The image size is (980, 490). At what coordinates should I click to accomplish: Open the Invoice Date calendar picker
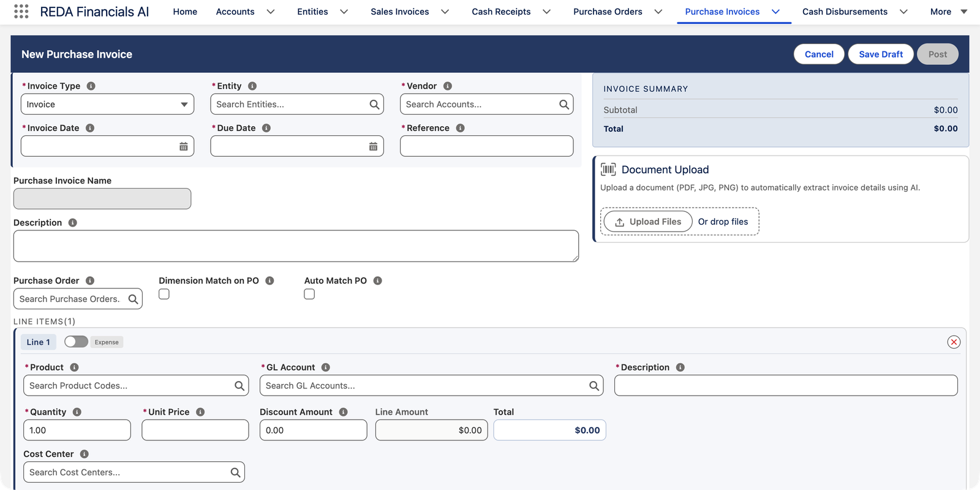click(x=183, y=146)
